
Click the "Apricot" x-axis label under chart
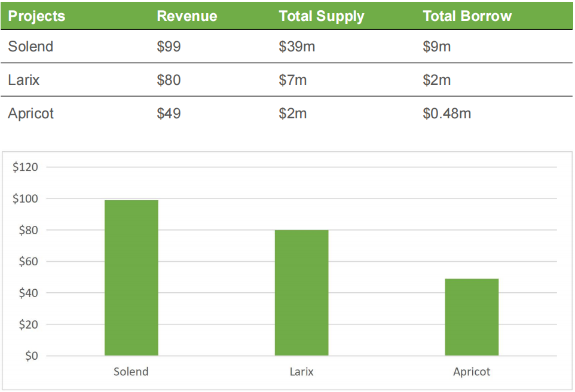472,372
